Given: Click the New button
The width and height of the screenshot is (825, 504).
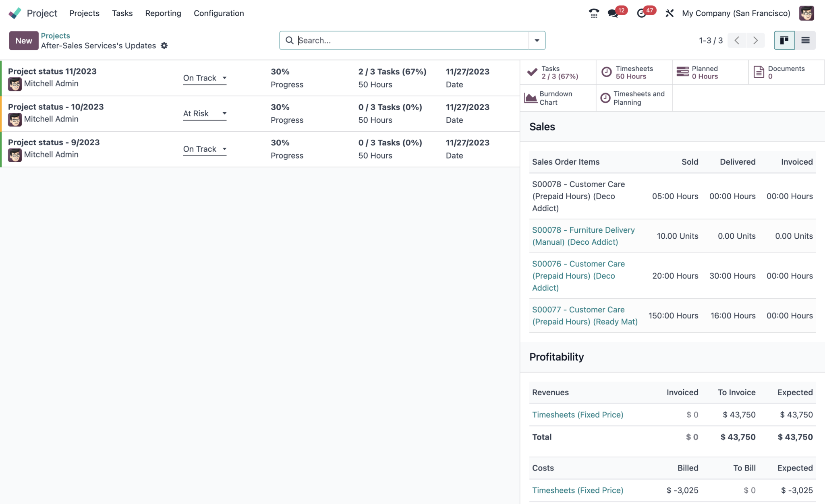Looking at the screenshot, I should (24, 41).
